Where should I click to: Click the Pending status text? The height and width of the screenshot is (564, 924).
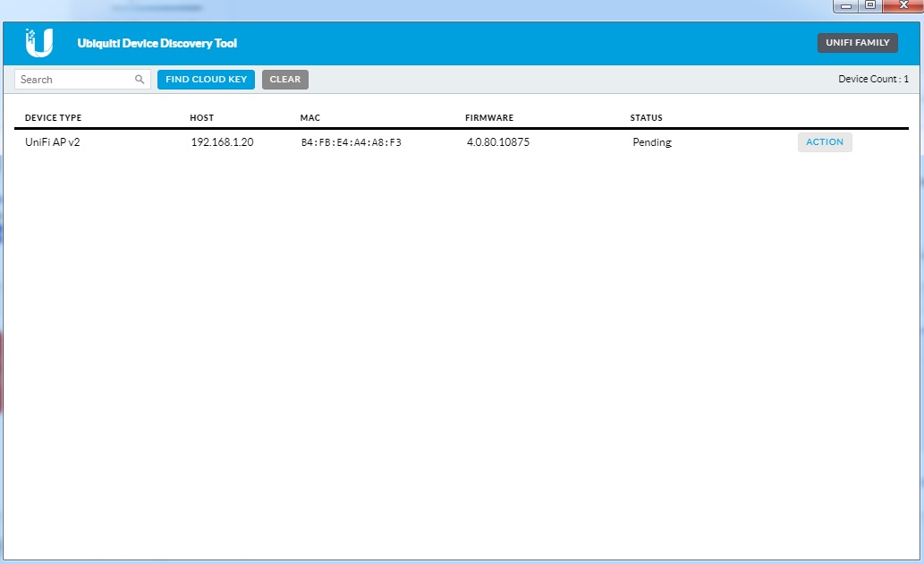pyautogui.click(x=652, y=142)
